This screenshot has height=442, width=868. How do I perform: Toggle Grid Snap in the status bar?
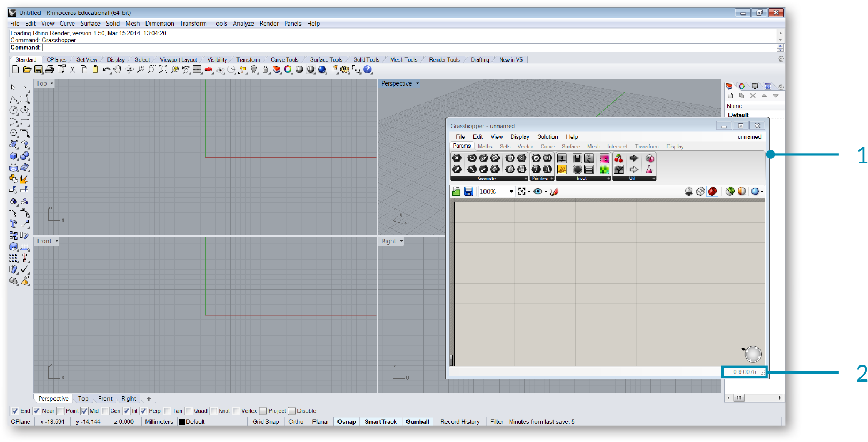(x=266, y=422)
